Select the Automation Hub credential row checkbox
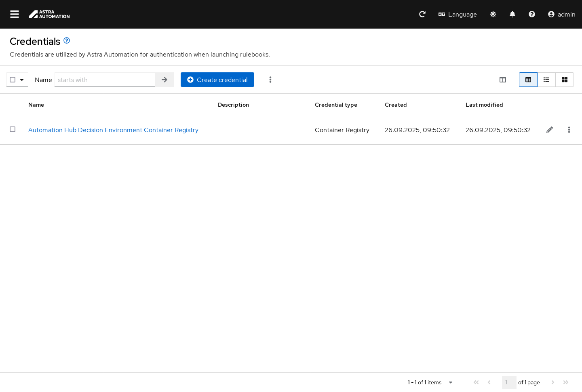Image resolution: width=582 pixels, height=392 pixels. pyautogui.click(x=13, y=129)
